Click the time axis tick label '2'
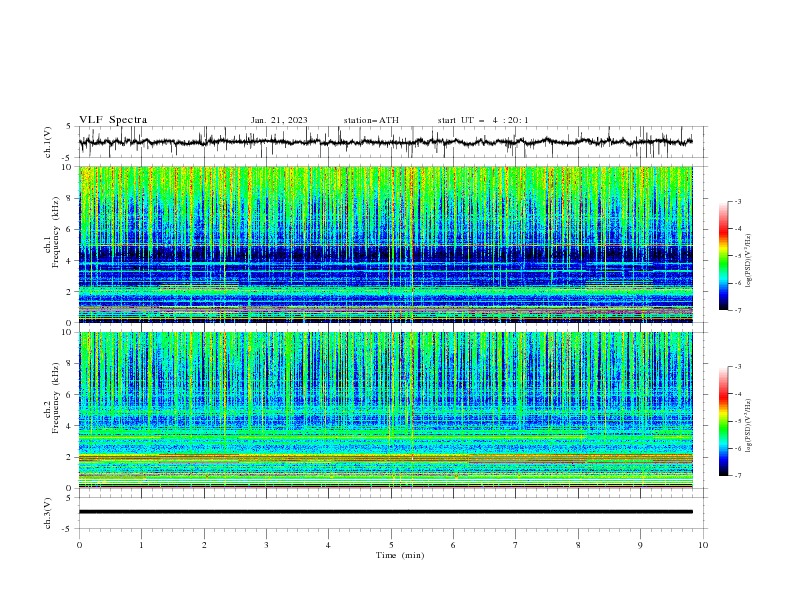The width and height of the screenshot is (792, 612). tap(204, 545)
